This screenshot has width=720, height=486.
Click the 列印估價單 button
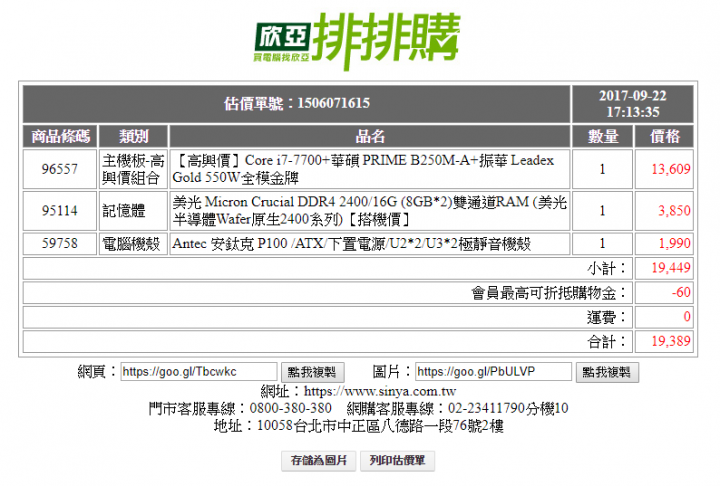click(397, 460)
